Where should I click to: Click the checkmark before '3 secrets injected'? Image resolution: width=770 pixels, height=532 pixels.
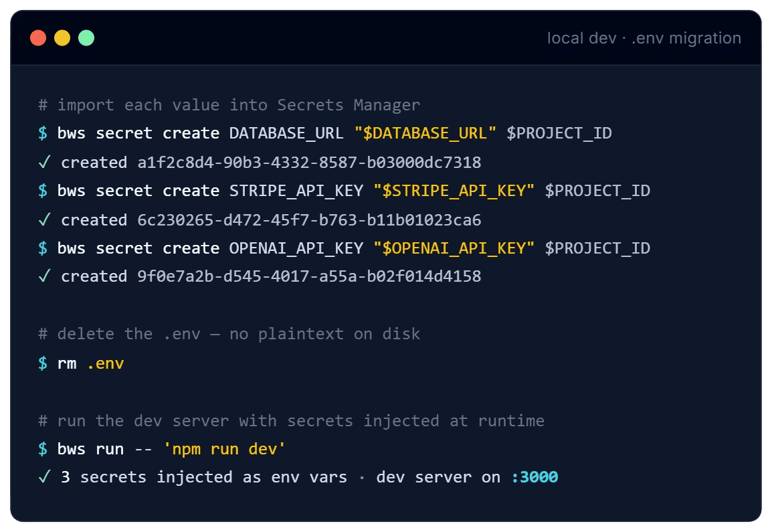pyautogui.click(x=44, y=476)
